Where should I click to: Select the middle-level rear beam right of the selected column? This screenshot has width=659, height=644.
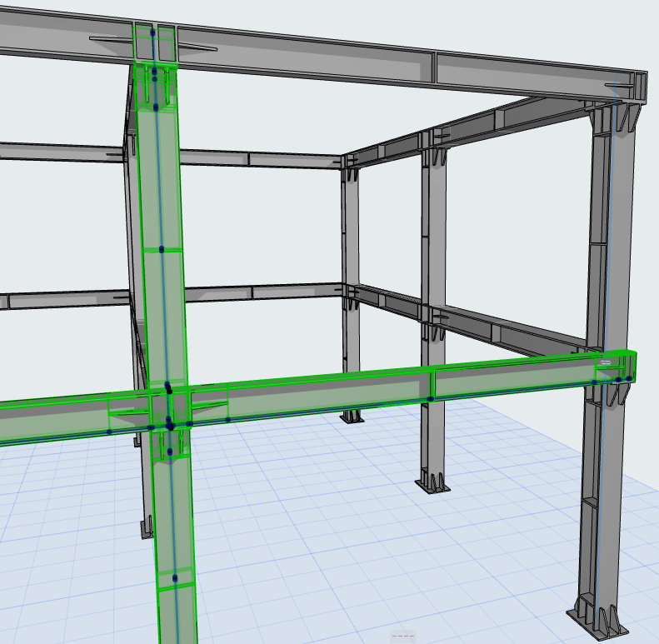click(x=262, y=292)
